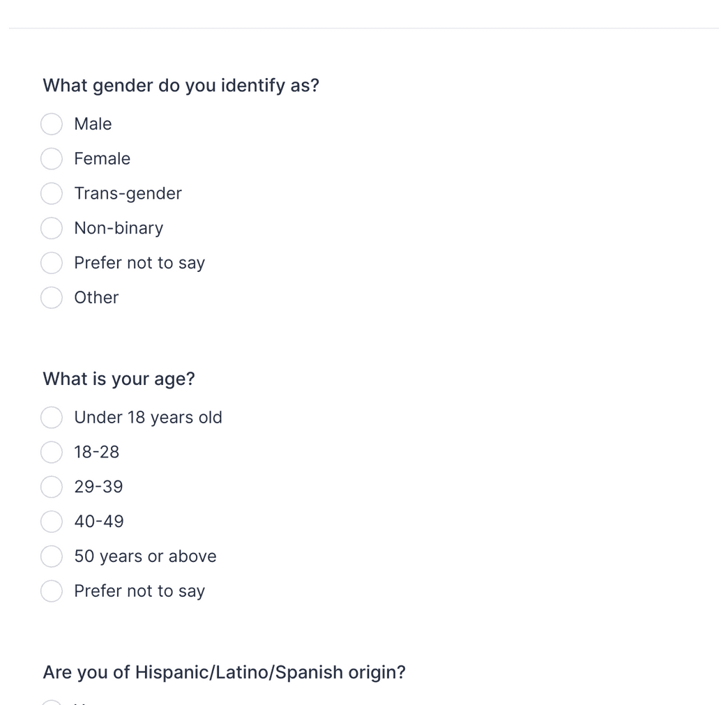The height and width of the screenshot is (705, 728).
Task: Select the 'Male' gender option
Action: (51, 123)
